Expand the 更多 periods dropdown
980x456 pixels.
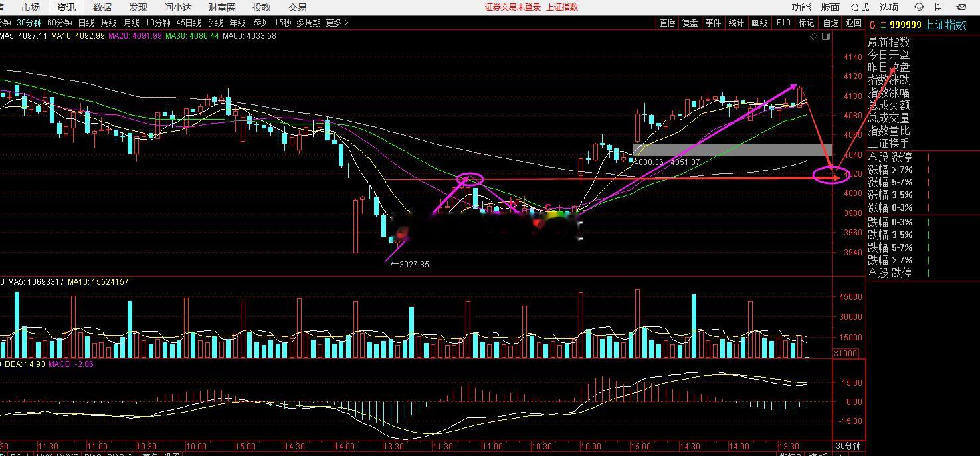point(337,23)
